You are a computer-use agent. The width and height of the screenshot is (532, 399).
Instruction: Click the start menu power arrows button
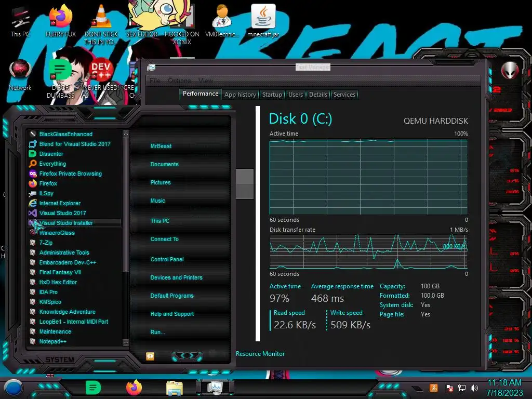click(187, 356)
